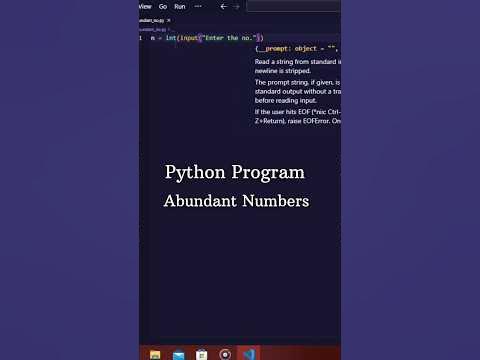Open File Explorer from taskbar

coord(155,355)
